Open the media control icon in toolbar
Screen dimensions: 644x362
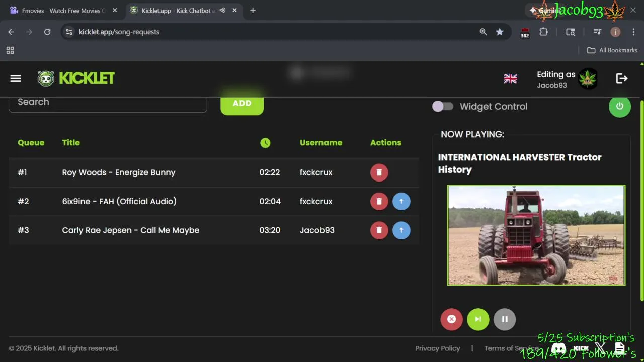[x=597, y=32]
